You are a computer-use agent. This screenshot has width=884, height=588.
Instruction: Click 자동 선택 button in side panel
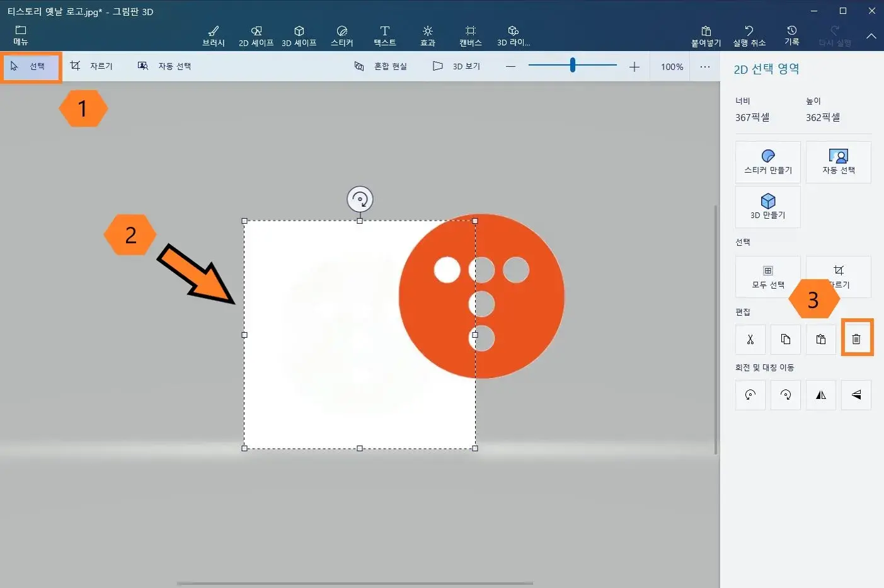(839, 162)
